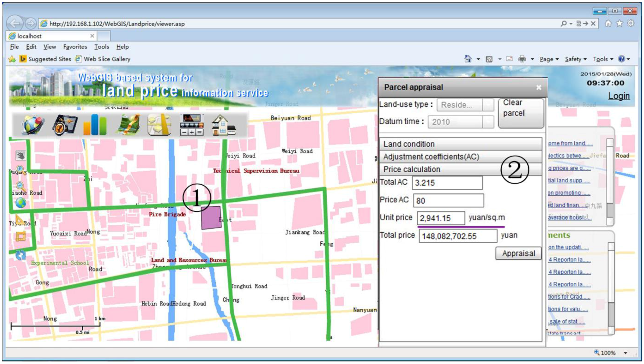Click the announcements list scrollbar thumb
Image resolution: width=644 pixels, height=364 pixels.
pos(611,314)
